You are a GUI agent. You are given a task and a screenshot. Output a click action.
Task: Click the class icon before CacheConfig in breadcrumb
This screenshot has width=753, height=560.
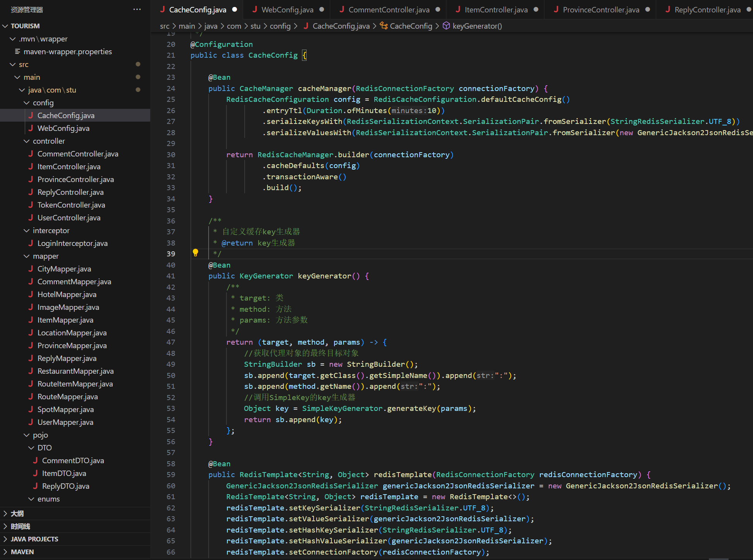[x=384, y=26]
